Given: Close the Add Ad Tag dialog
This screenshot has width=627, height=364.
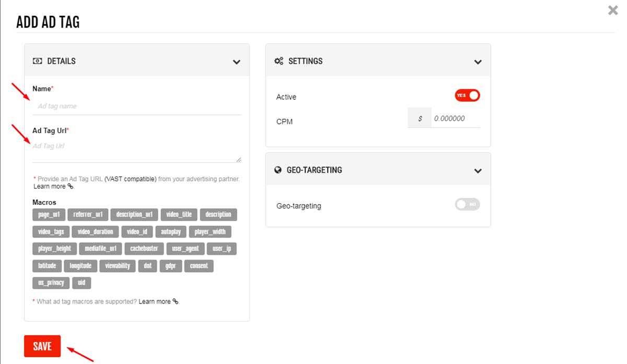Looking at the screenshot, I should [x=613, y=10].
